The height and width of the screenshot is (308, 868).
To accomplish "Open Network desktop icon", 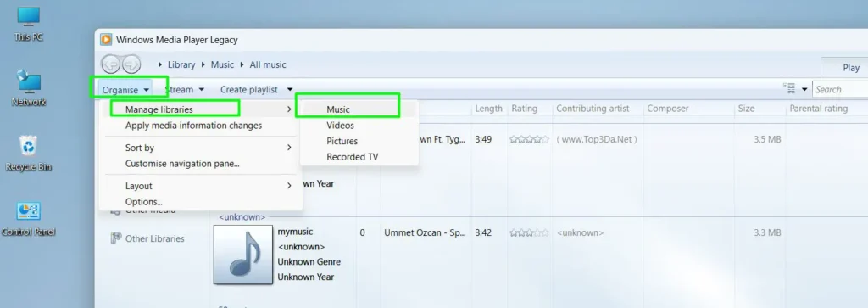I will pyautogui.click(x=28, y=88).
